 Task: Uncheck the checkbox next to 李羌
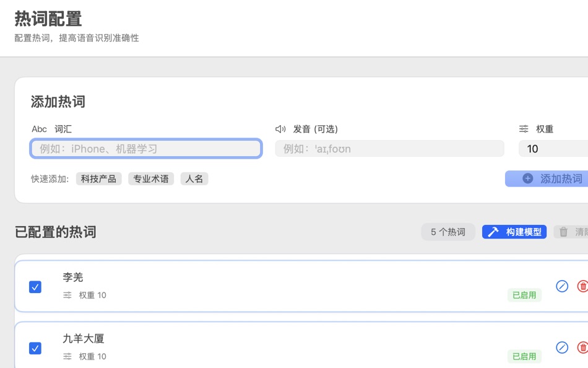pyautogui.click(x=35, y=286)
